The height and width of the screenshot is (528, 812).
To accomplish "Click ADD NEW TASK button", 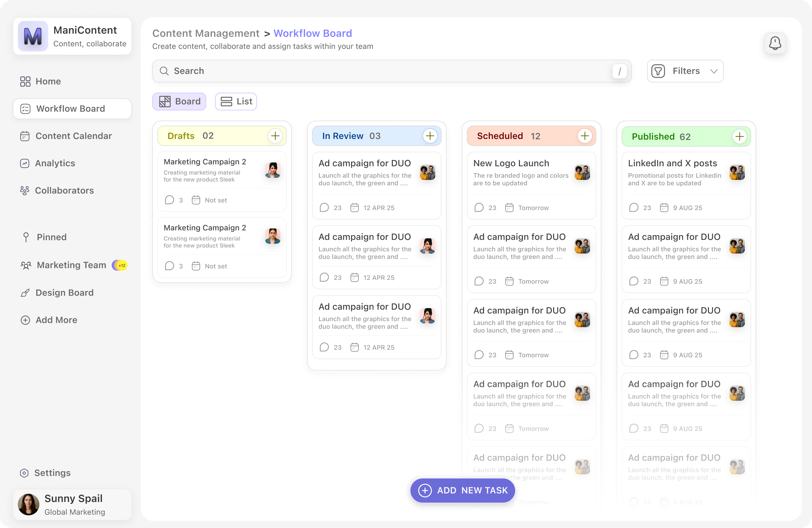I will 462,491.
